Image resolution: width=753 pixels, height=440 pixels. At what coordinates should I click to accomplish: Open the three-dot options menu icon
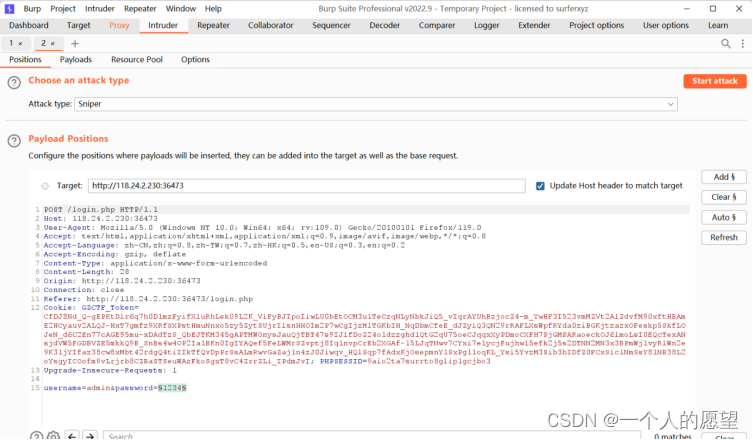coord(742,44)
